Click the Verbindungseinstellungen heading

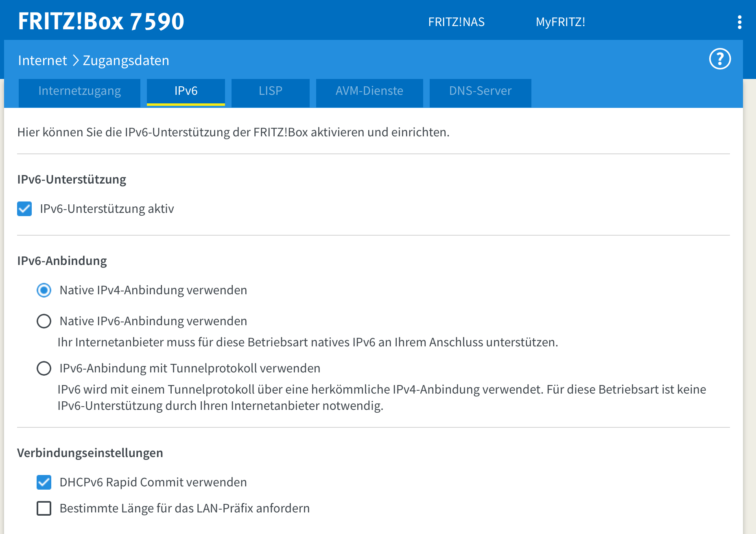(x=90, y=453)
